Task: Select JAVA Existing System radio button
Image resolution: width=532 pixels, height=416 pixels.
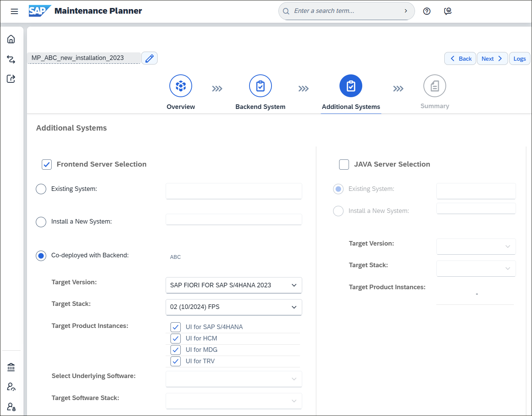Action: click(338, 189)
